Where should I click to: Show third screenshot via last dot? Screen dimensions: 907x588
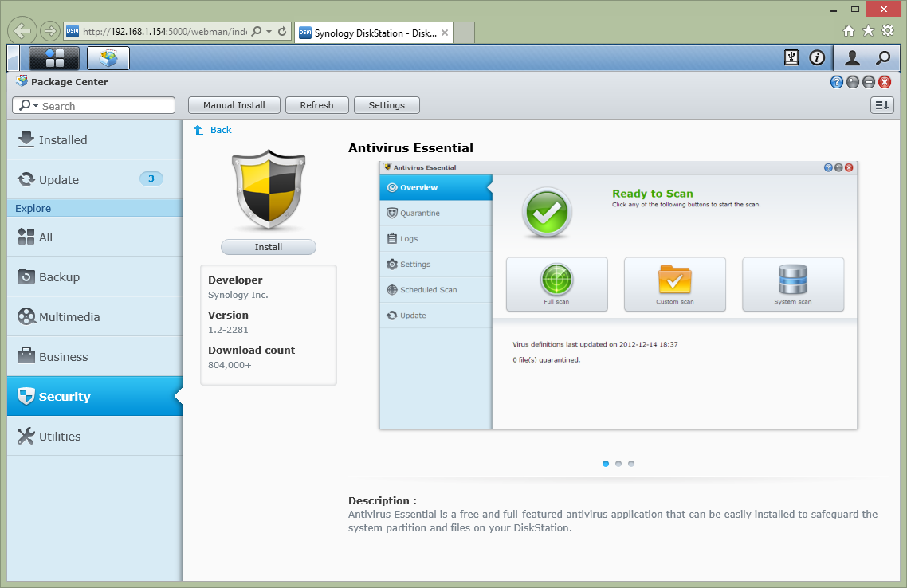[631, 464]
